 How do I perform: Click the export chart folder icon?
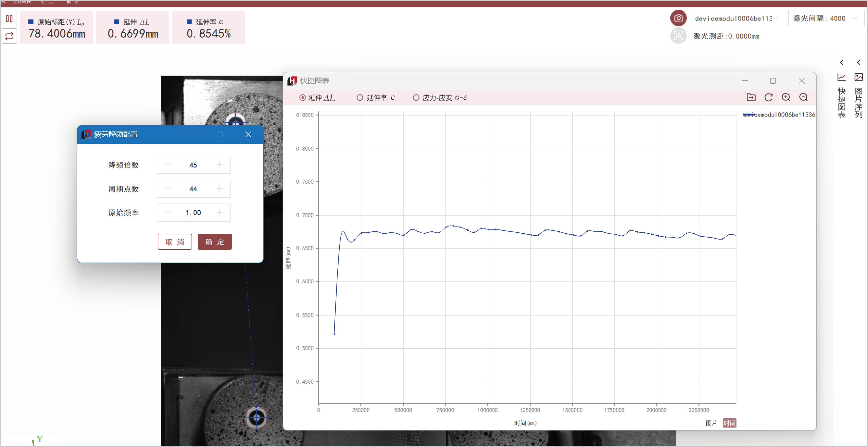click(751, 98)
